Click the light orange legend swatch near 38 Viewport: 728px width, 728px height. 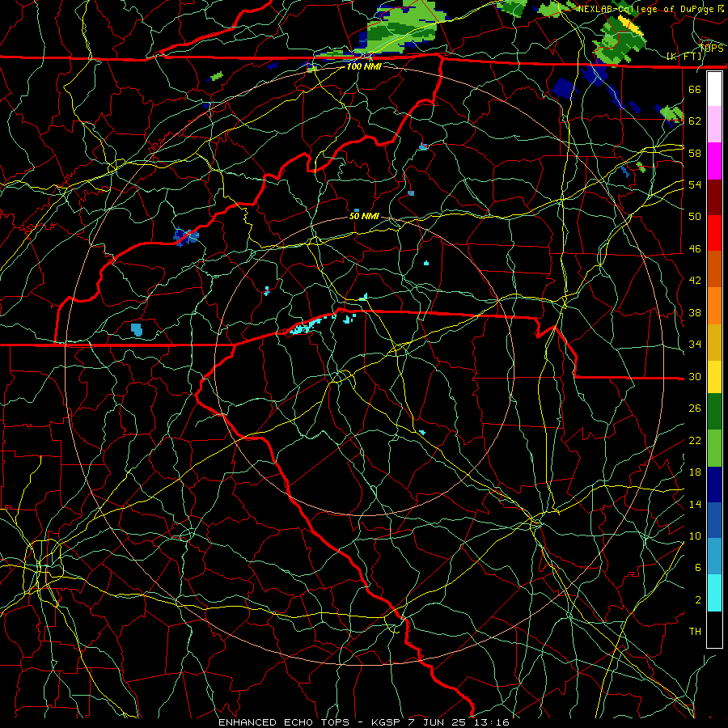click(x=714, y=306)
